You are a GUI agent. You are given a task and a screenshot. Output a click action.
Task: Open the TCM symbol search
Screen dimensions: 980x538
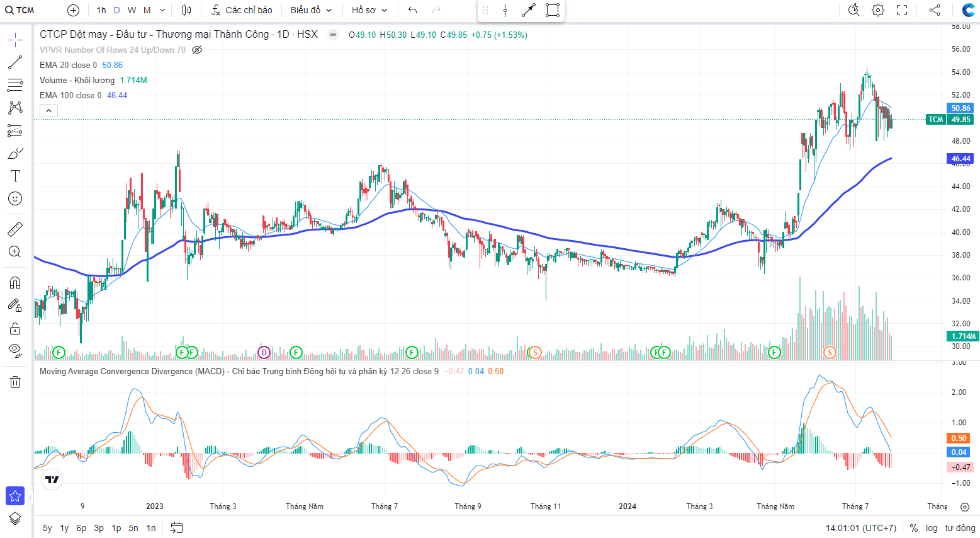20,10
